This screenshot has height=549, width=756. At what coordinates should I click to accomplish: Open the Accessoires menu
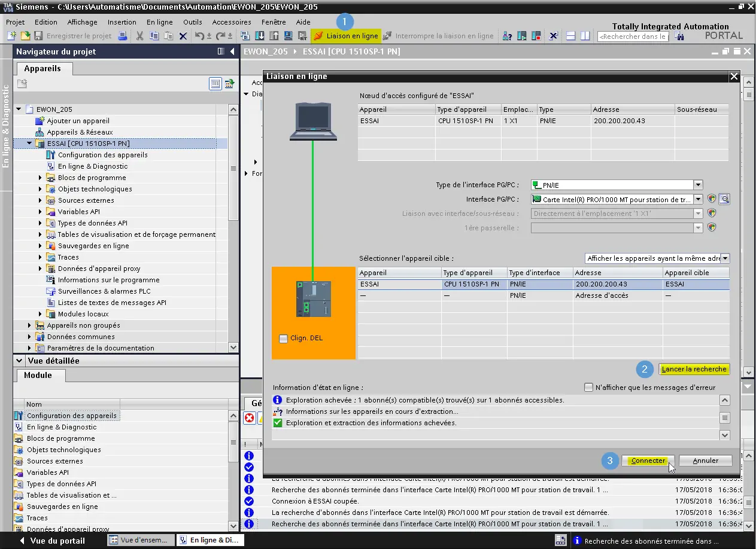(232, 22)
